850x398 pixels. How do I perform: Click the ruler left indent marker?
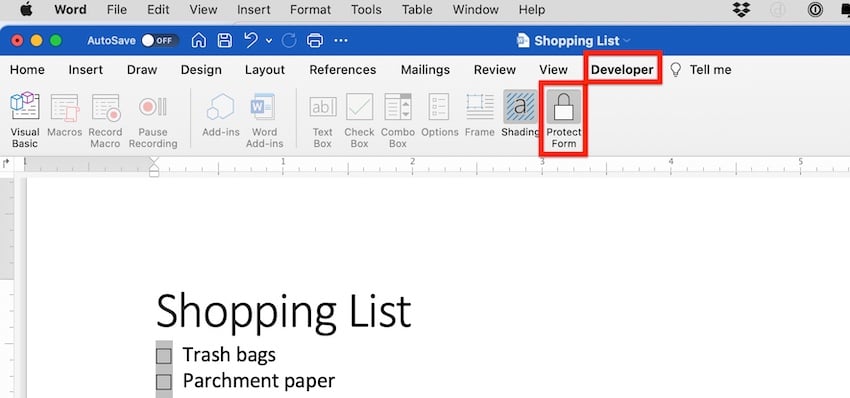(x=154, y=173)
